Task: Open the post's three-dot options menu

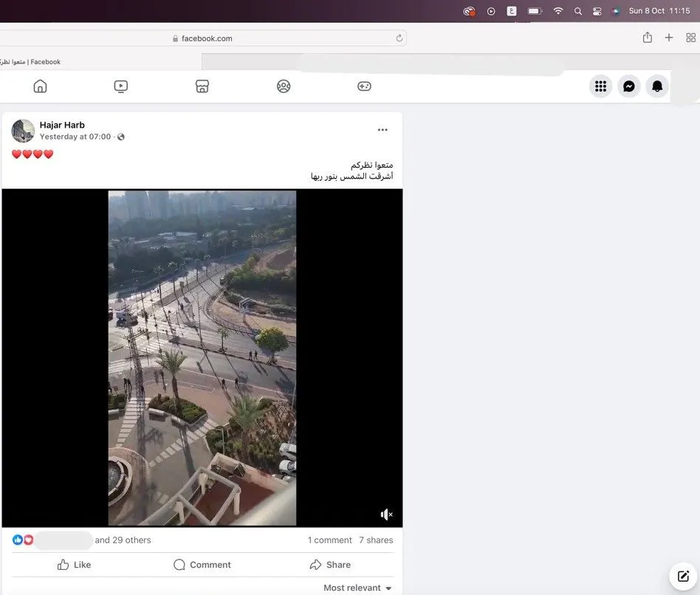Action: (382, 130)
